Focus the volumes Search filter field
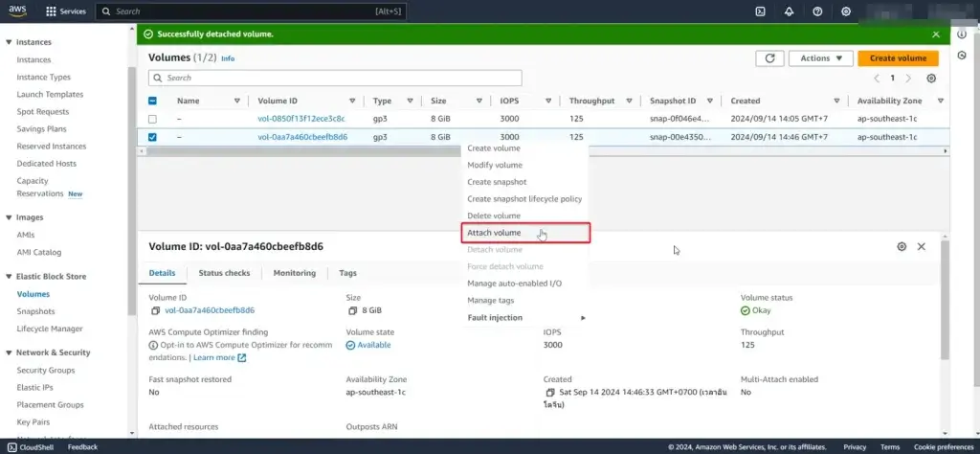 tap(335, 79)
